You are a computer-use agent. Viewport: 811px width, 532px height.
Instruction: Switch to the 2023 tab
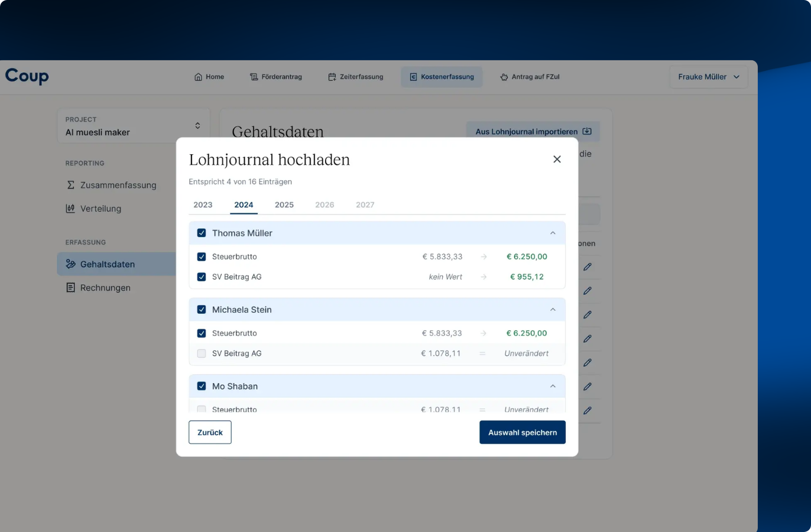(203, 205)
